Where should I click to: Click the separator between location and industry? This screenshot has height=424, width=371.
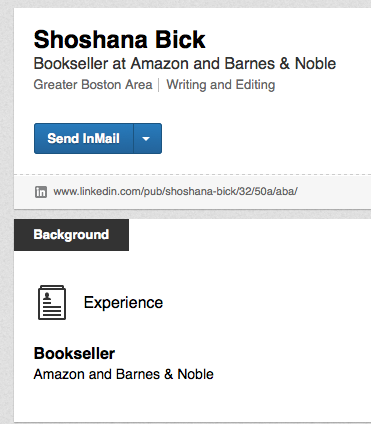[x=159, y=85]
